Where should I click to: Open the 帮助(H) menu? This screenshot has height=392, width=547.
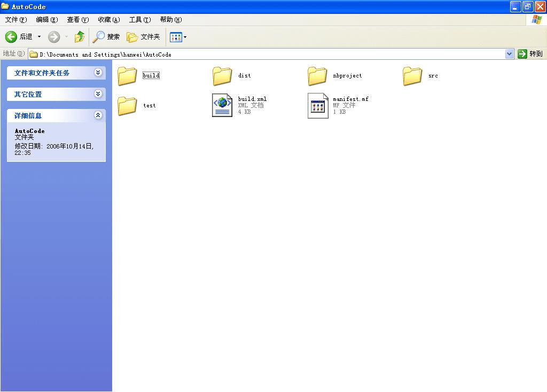(171, 20)
